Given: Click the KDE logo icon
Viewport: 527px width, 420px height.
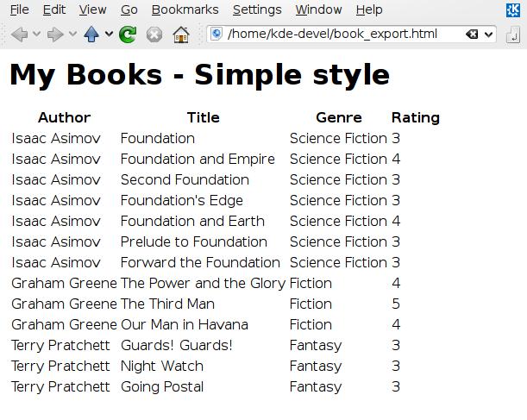Looking at the screenshot, I should pos(513,9).
